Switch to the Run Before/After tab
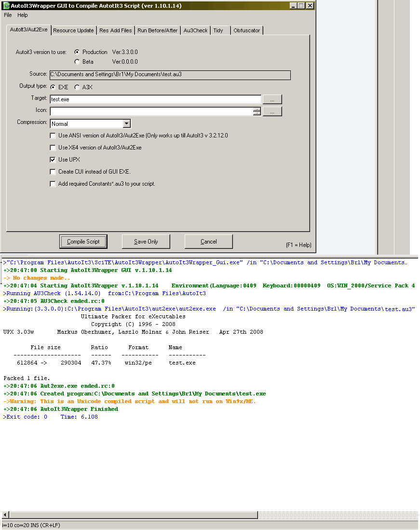The image size is (420, 530). click(x=158, y=30)
